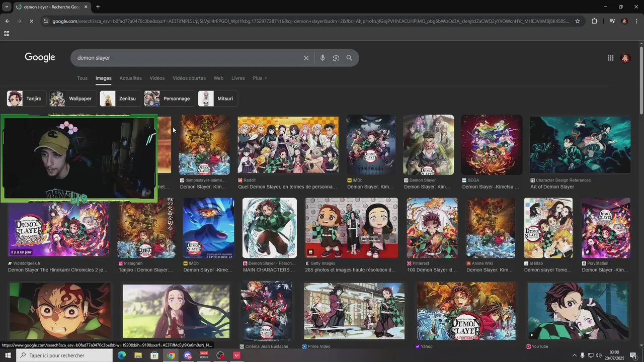
Task: Filter images by the Mitsuri chip
Action: coord(218,99)
